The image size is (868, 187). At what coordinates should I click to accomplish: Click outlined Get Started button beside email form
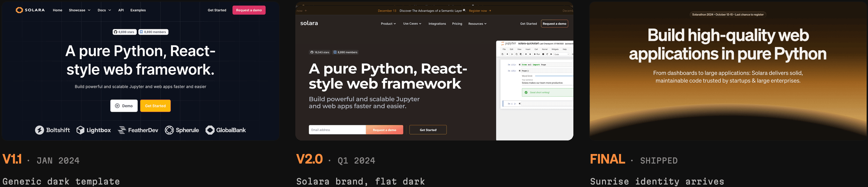click(x=428, y=130)
